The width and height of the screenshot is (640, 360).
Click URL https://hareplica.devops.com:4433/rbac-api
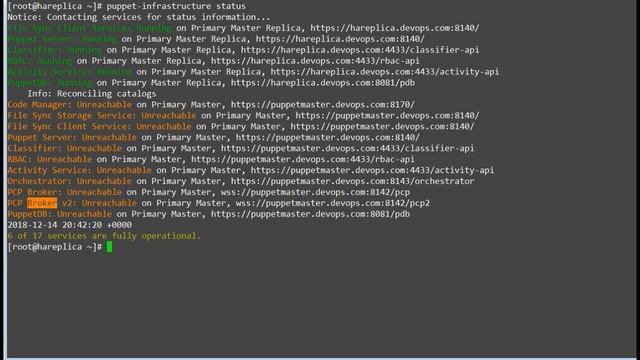[315, 61]
